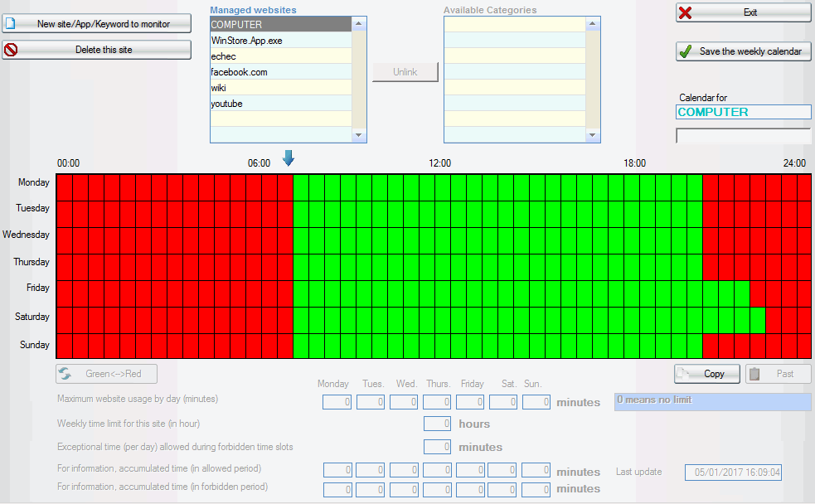The width and height of the screenshot is (815, 504).
Task: Click the Save the weekly calendar button
Action: coord(742,51)
